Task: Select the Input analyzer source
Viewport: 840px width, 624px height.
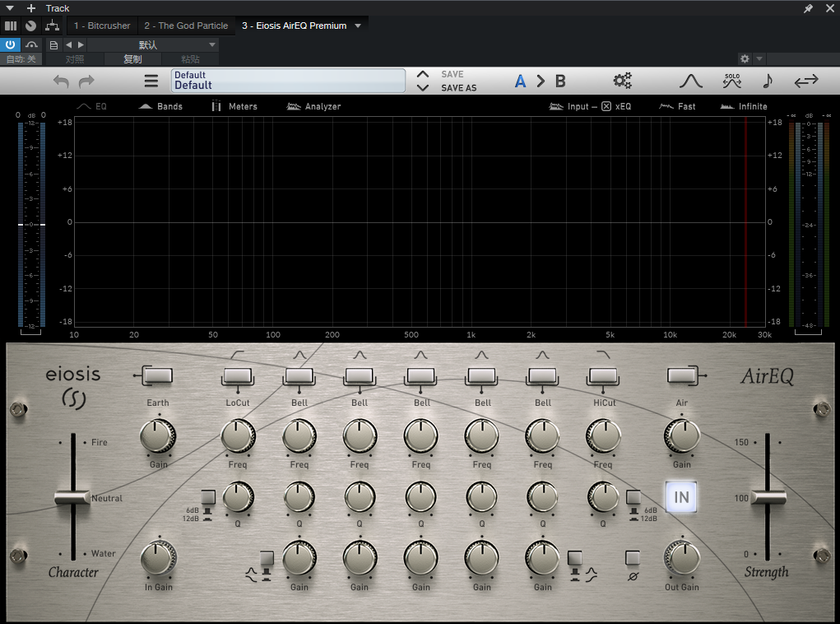Action: click(569, 106)
